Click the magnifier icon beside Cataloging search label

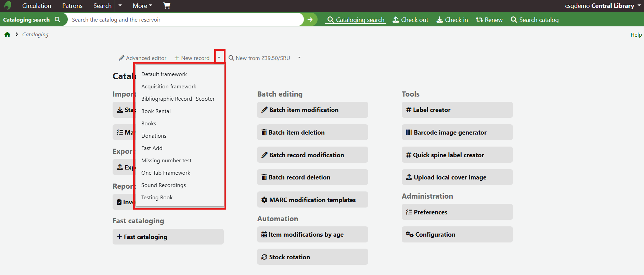[x=57, y=20]
